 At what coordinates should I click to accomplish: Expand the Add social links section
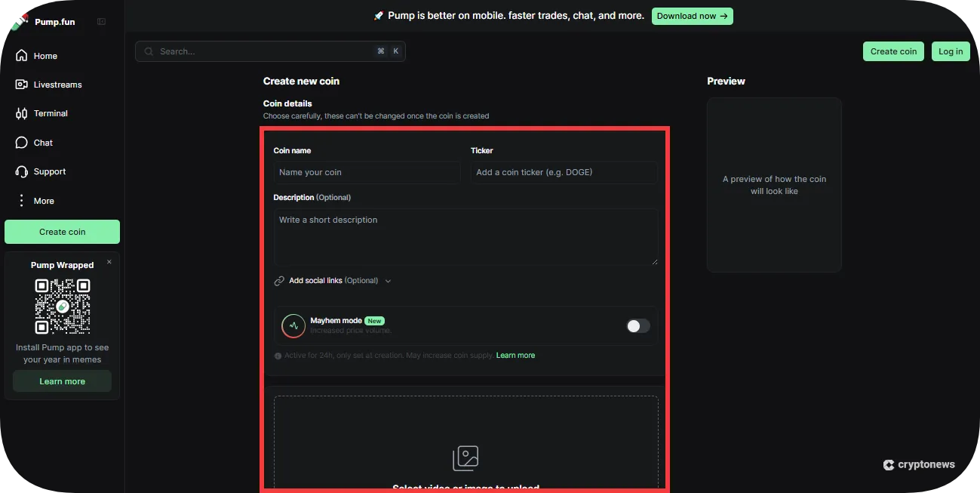click(388, 280)
